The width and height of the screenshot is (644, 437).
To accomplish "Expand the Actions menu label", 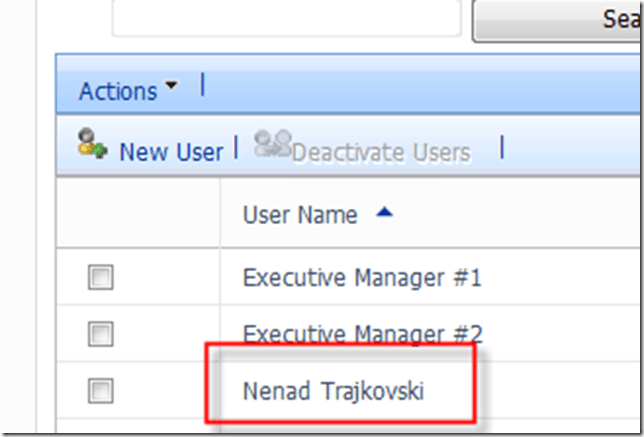I will click(x=118, y=91).
